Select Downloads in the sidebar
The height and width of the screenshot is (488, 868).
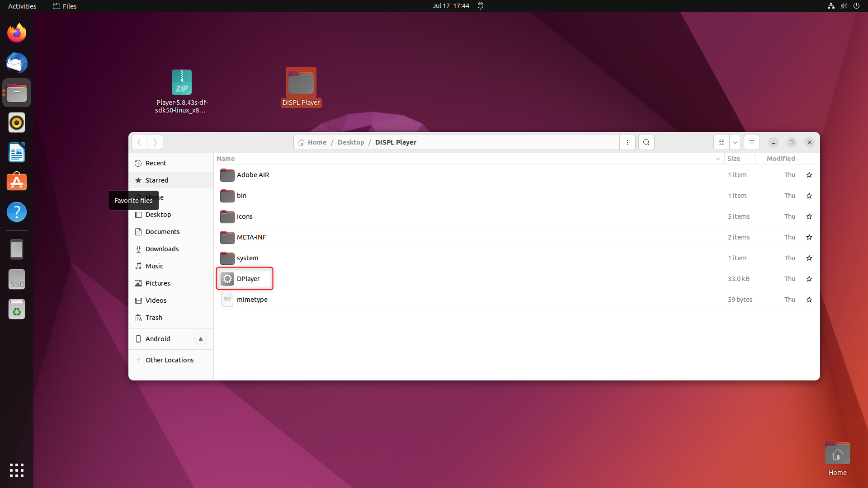click(162, 249)
